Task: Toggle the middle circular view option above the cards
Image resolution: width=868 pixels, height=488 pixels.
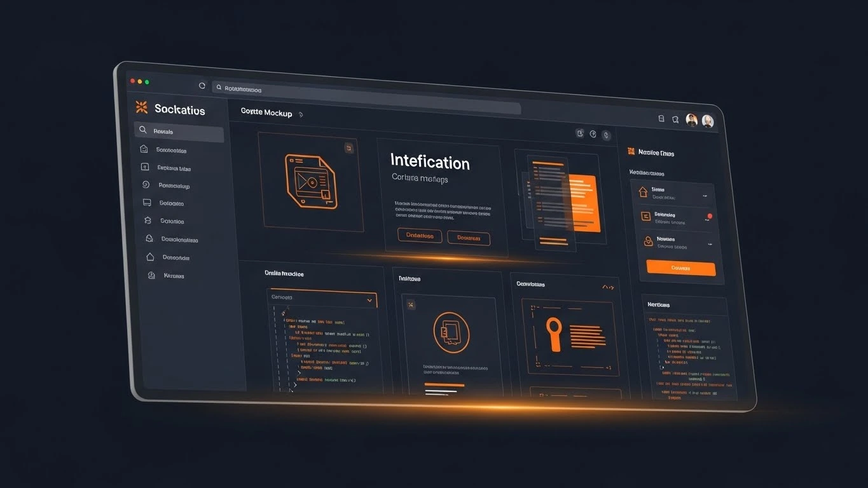Action: point(593,134)
